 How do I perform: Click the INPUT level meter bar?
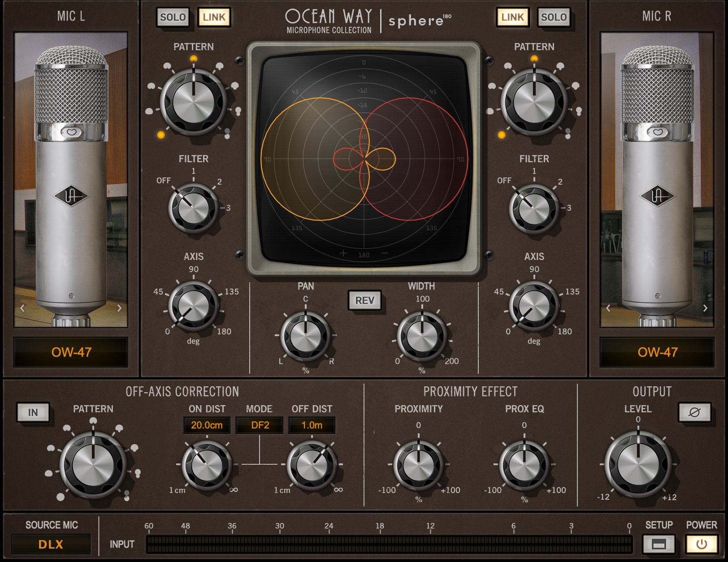tap(390, 544)
